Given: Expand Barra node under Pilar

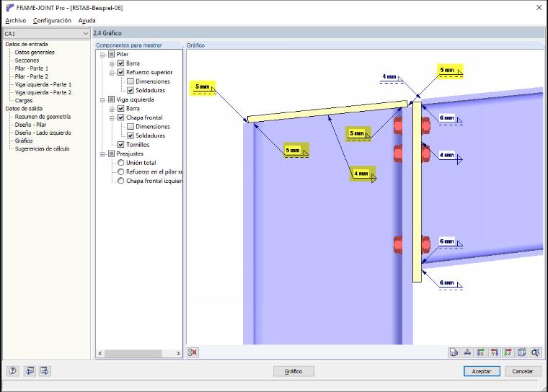Looking at the screenshot, I should pos(112,64).
